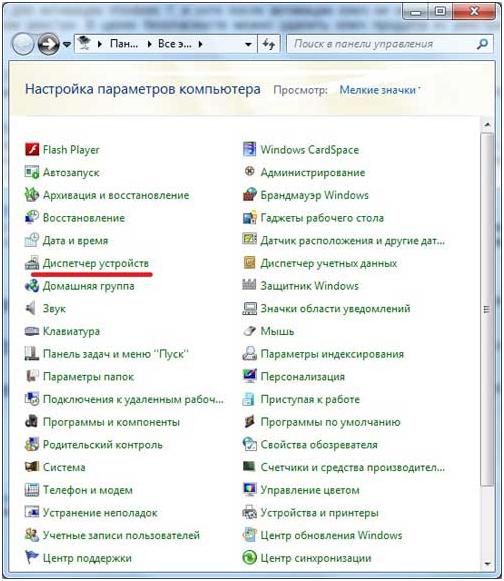Open Гаджеты рабочего стола icon
Viewport: 504px width, 581px height.
click(249, 218)
